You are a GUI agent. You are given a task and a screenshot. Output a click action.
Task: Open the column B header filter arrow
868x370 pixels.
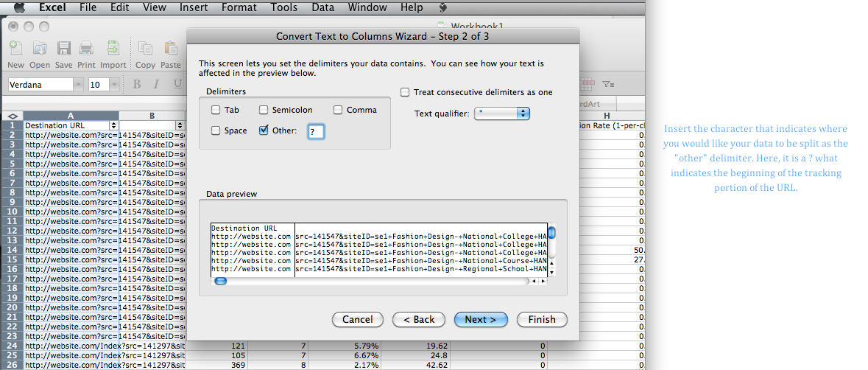180,125
